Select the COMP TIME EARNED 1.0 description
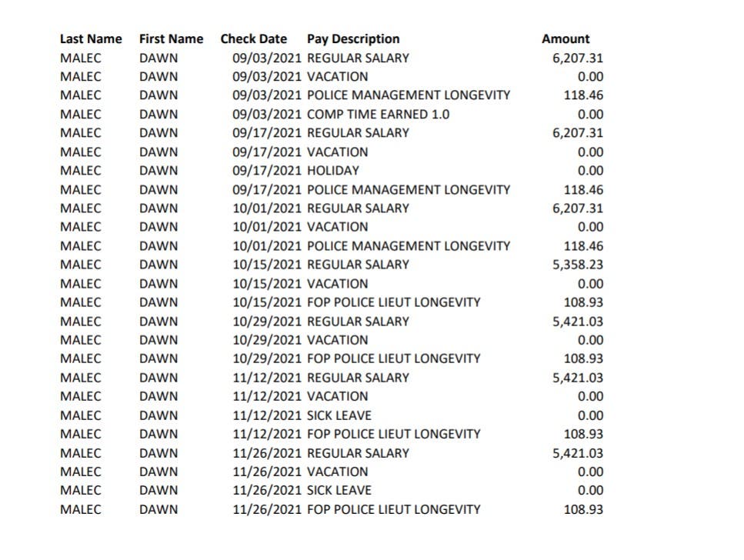744x560 pixels. coord(378,114)
